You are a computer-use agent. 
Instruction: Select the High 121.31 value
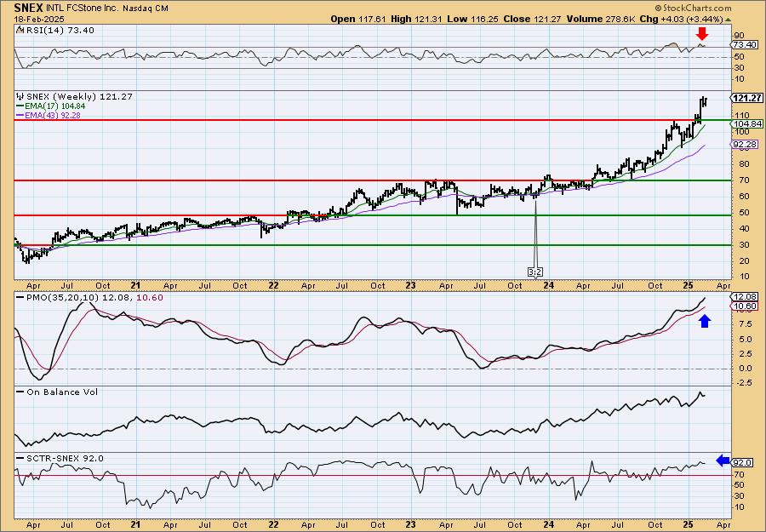[x=418, y=19]
